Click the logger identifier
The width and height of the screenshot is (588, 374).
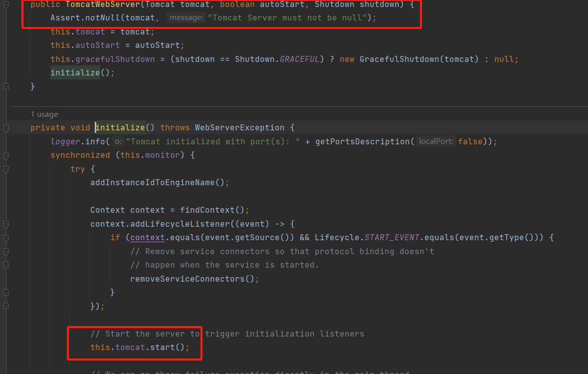(x=65, y=142)
